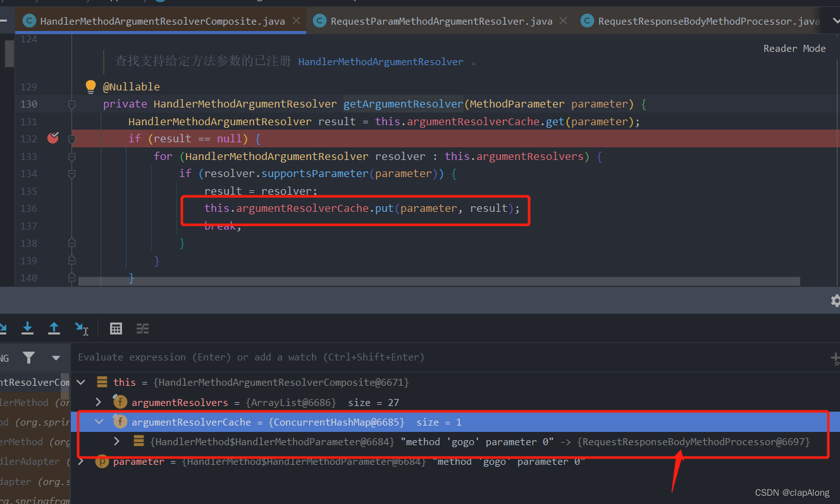The width and height of the screenshot is (840, 504).
Task: Select the 'this' variable row
Action: (455, 382)
